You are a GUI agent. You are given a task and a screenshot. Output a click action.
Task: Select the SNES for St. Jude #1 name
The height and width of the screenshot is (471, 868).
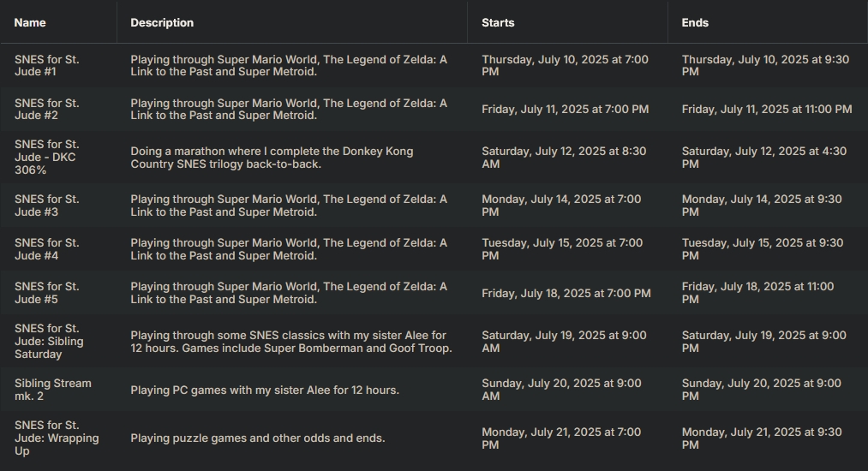(x=47, y=66)
